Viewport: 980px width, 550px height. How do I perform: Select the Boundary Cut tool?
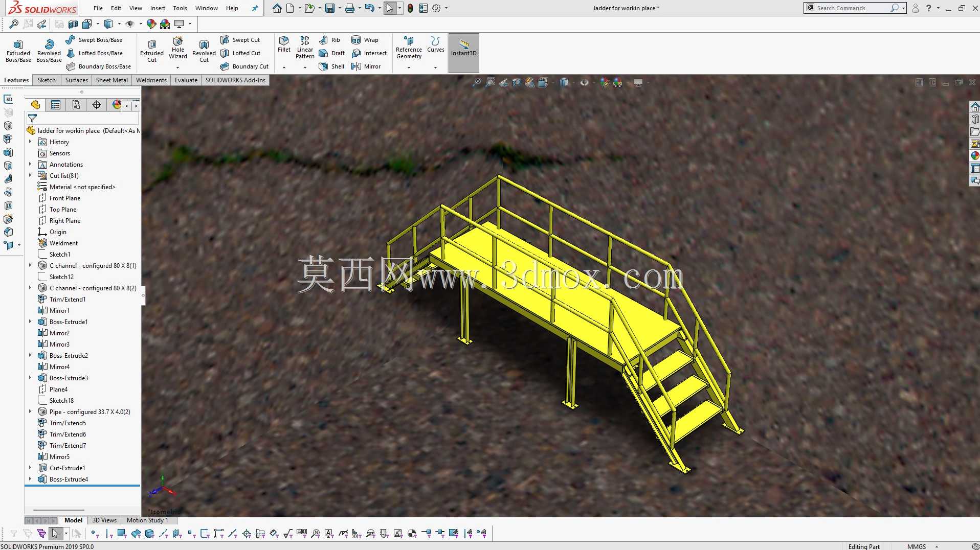pos(244,66)
